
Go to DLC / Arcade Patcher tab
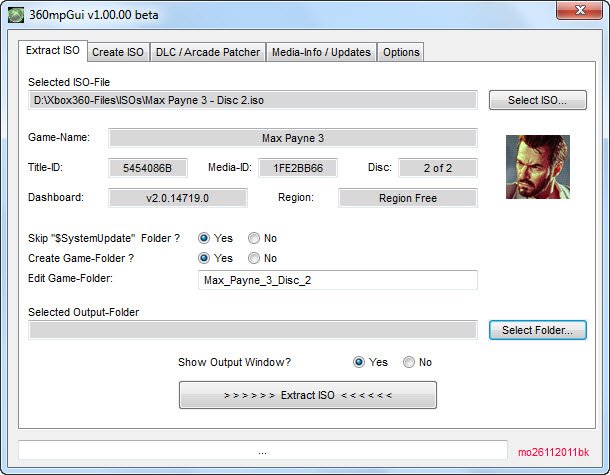click(x=208, y=52)
